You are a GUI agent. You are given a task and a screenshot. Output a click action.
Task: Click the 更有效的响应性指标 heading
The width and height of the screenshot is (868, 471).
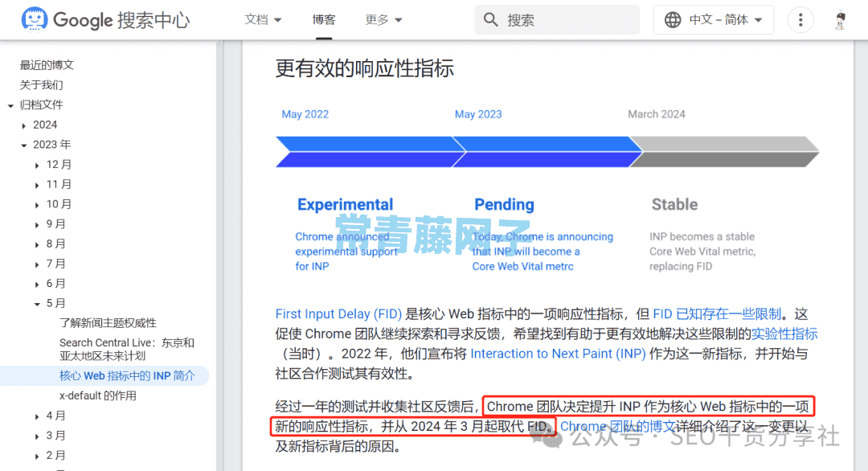click(x=365, y=68)
